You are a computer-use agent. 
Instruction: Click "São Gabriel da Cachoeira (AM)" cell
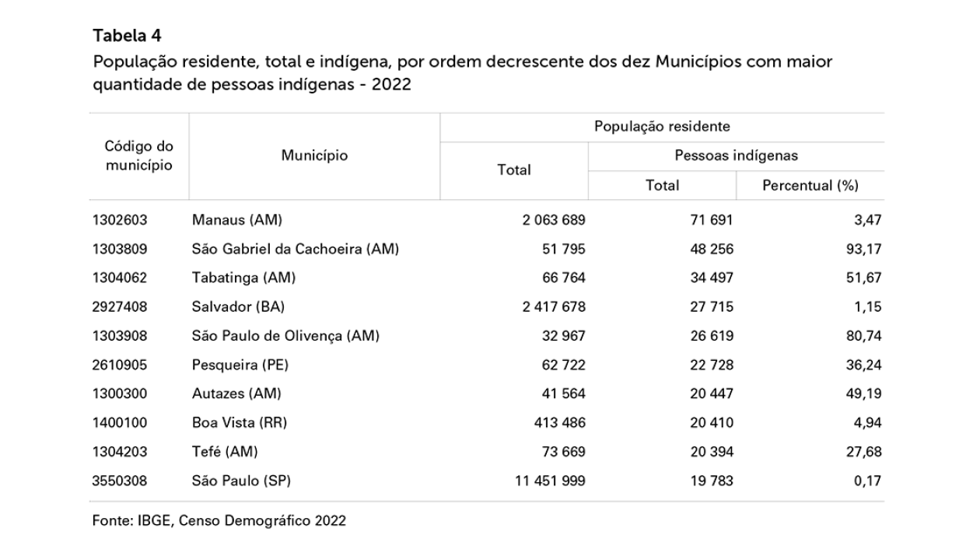pos(296,250)
